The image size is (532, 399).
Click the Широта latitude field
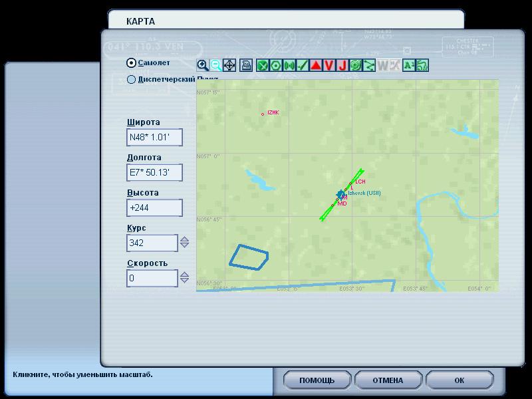[154, 137]
